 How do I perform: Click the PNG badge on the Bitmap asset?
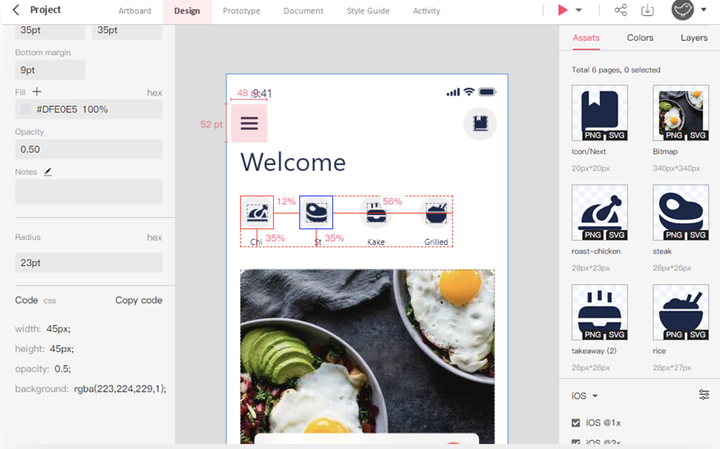coord(674,135)
